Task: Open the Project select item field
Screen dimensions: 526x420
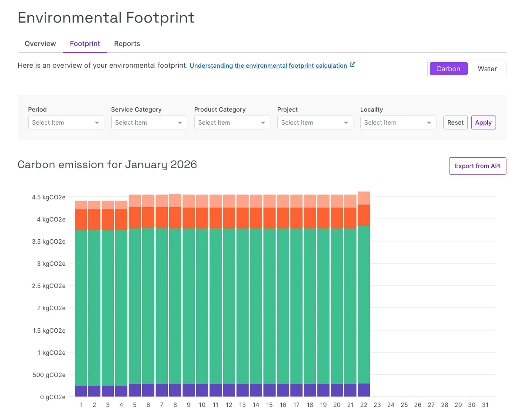Action: coord(315,122)
